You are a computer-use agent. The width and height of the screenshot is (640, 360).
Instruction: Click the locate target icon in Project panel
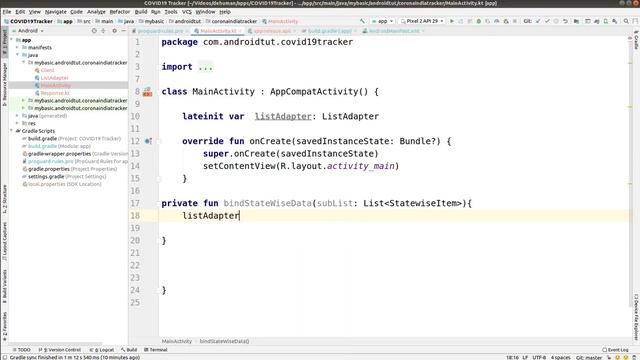click(x=94, y=31)
